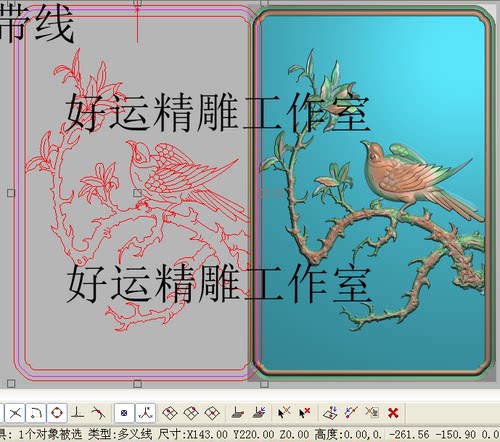Click the large red X cancel icon

point(393,413)
